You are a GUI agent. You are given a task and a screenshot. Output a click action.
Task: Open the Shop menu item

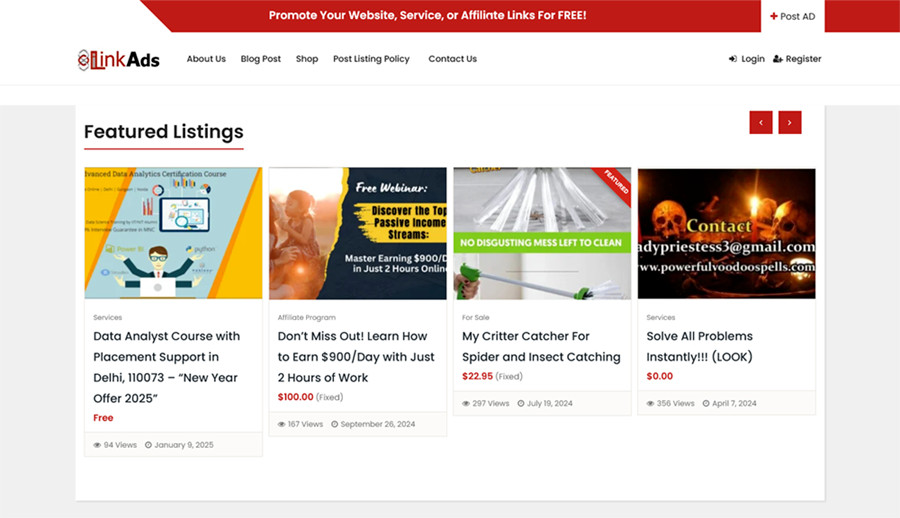(x=307, y=59)
